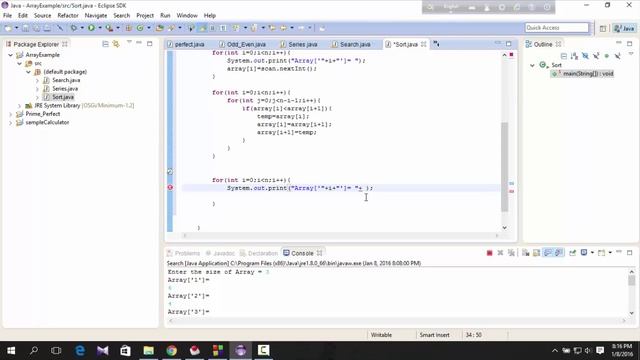640x360 pixels.
Task: Expand the sampleCalculator project
Action: (11, 122)
